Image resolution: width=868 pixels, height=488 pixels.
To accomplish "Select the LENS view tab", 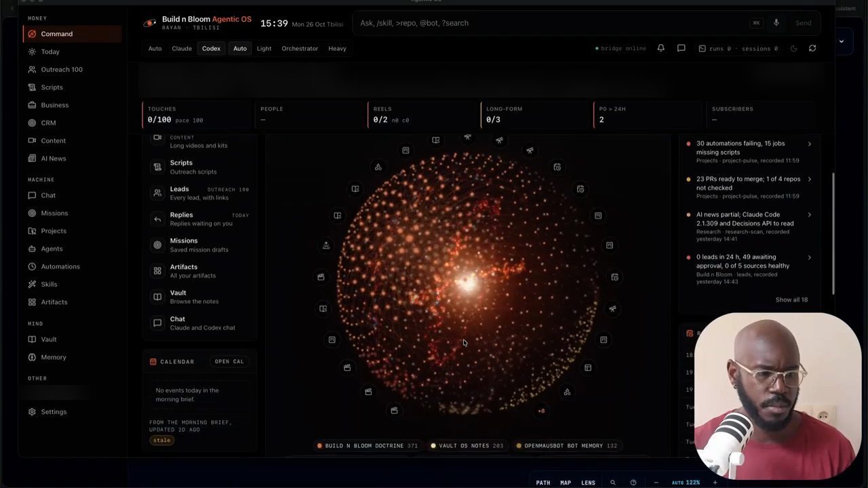I will pyautogui.click(x=588, y=483).
